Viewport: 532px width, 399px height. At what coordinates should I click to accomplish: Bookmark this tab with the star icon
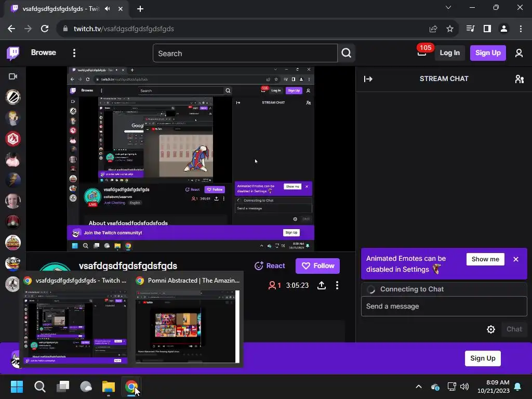(x=450, y=29)
